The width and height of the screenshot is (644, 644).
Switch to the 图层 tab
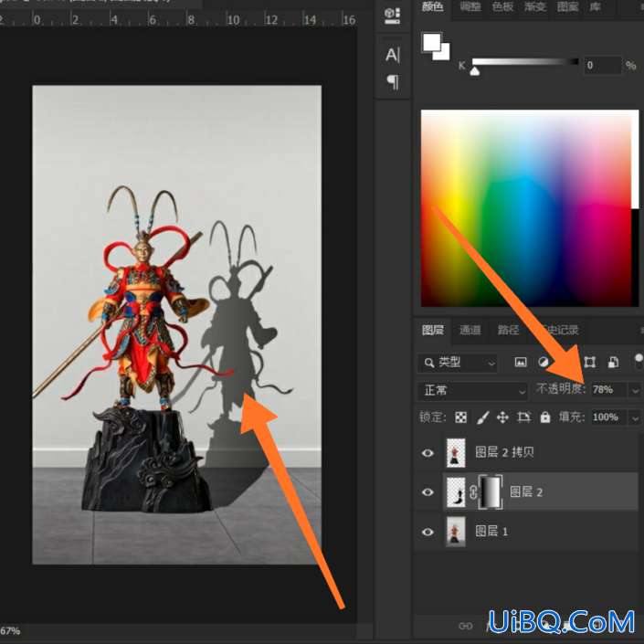[433, 330]
